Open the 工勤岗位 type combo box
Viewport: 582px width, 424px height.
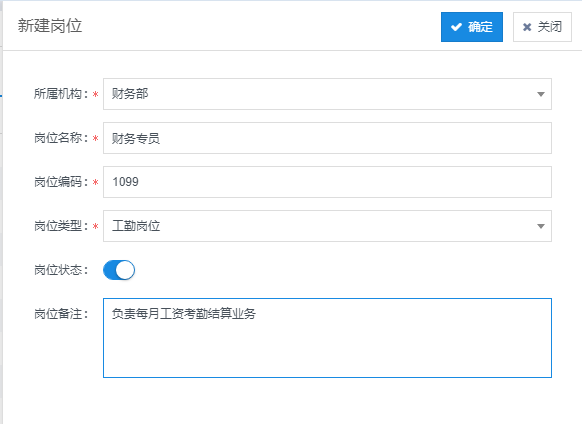coord(327,226)
